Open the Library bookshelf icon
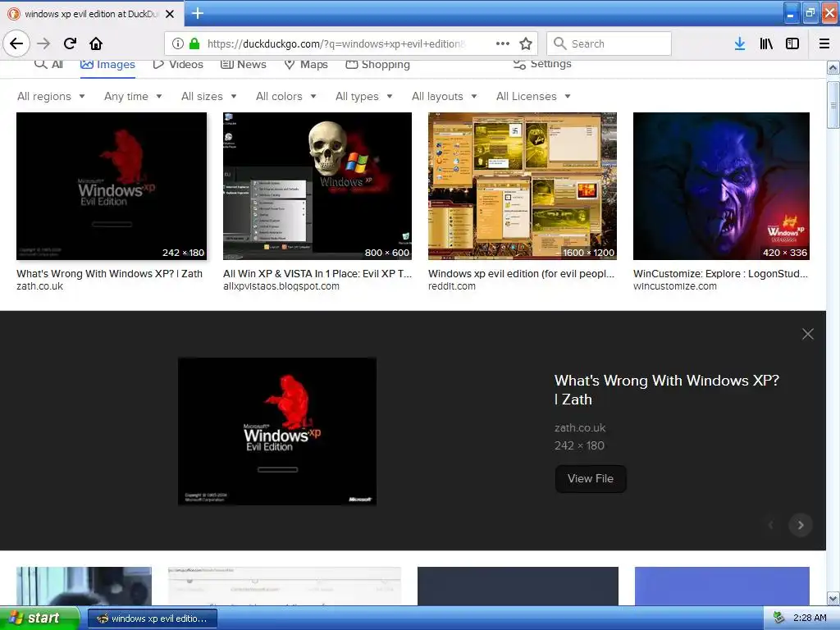The height and width of the screenshot is (630, 840). click(x=766, y=43)
